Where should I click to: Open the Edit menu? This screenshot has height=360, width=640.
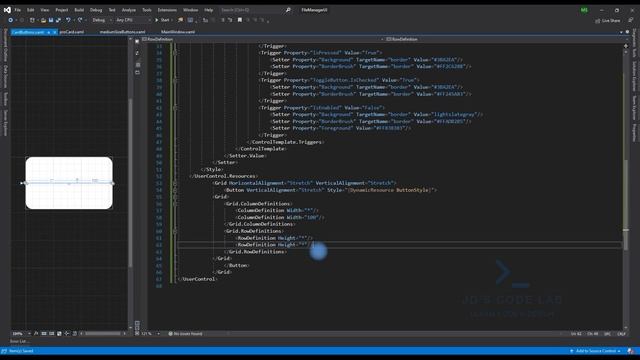point(31,10)
